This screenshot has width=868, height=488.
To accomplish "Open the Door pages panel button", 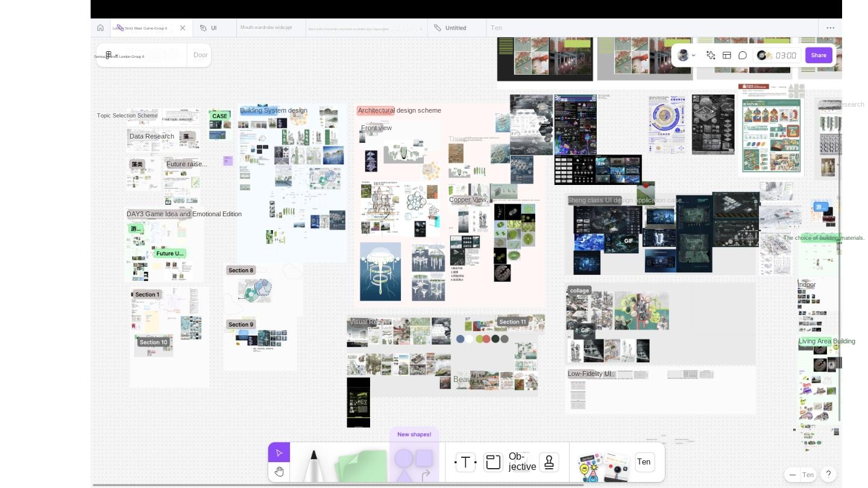I will [200, 55].
